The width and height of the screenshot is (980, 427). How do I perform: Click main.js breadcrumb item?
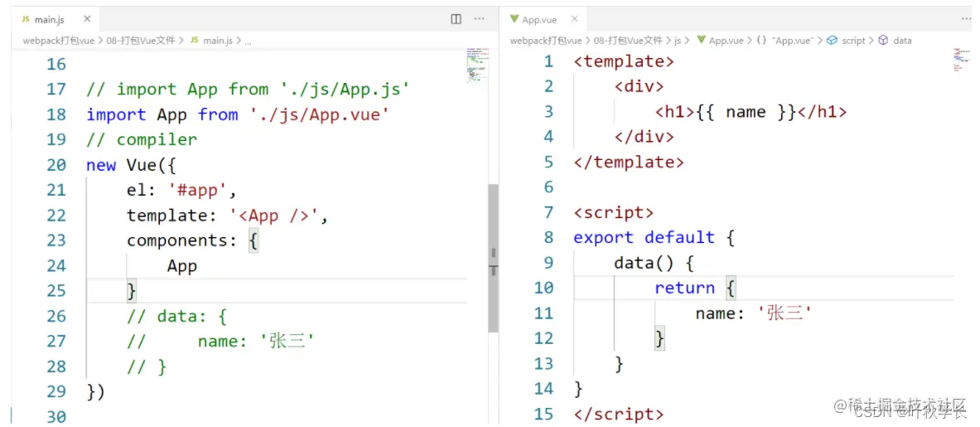point(210,40)
